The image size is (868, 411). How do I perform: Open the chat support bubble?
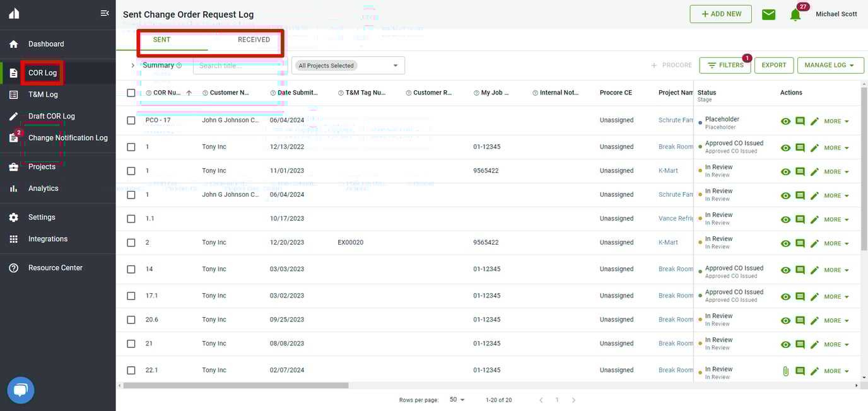[x=20, y=390]
